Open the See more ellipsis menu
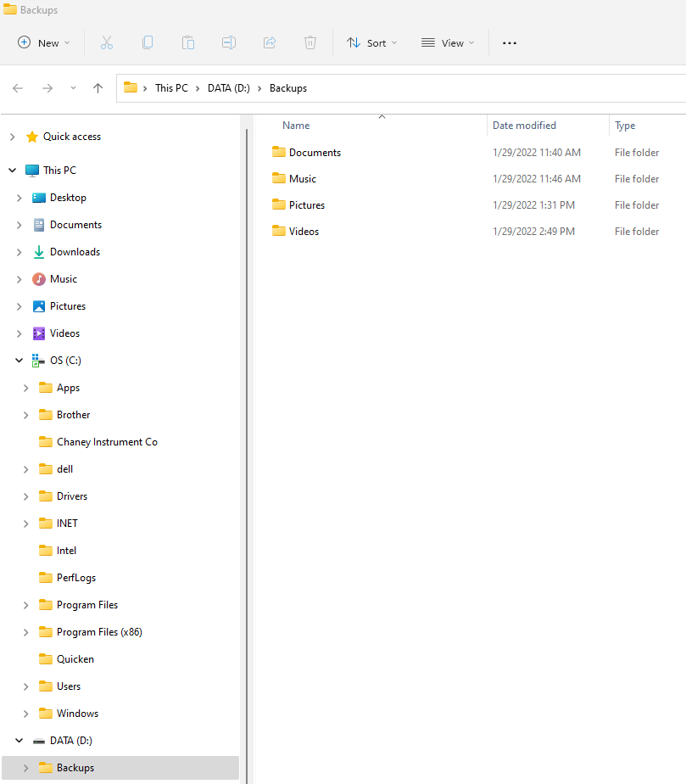686x784 pixels. click(x=509, y=43)
